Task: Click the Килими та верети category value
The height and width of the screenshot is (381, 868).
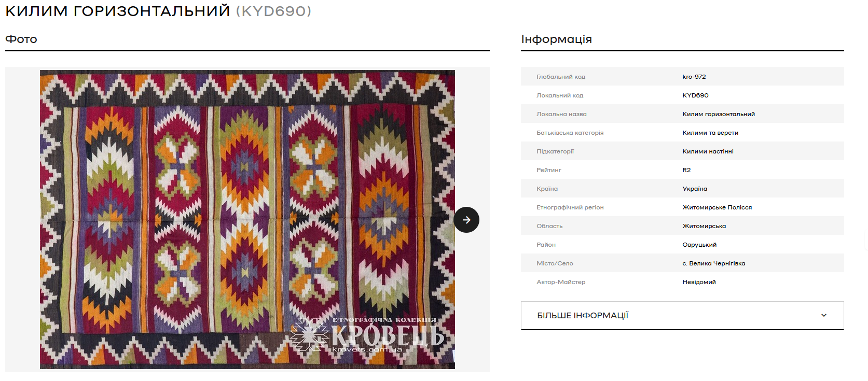Action: point(710,133)
